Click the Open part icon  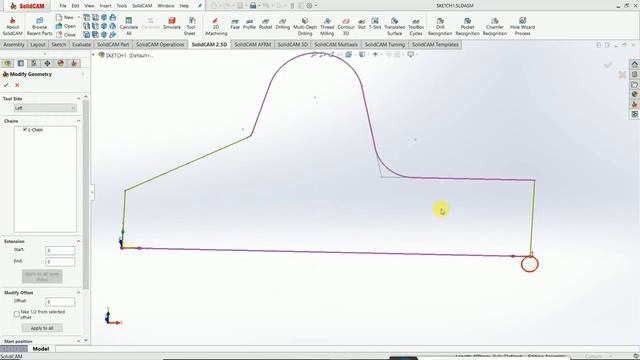[66, 26]
